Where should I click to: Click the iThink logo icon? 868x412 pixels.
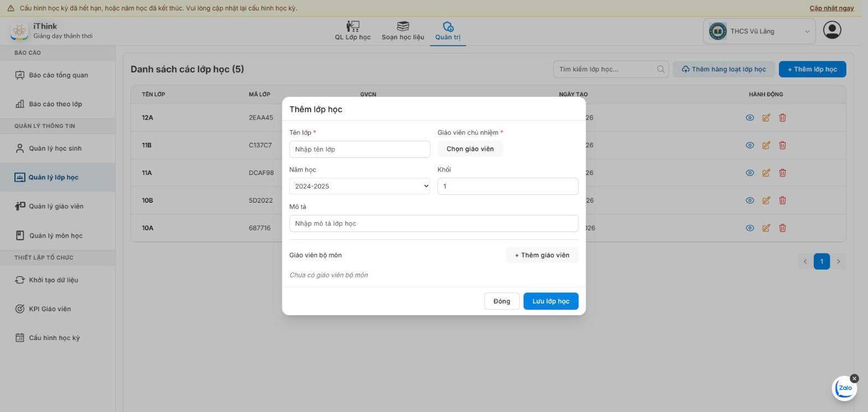coord(19,31)
